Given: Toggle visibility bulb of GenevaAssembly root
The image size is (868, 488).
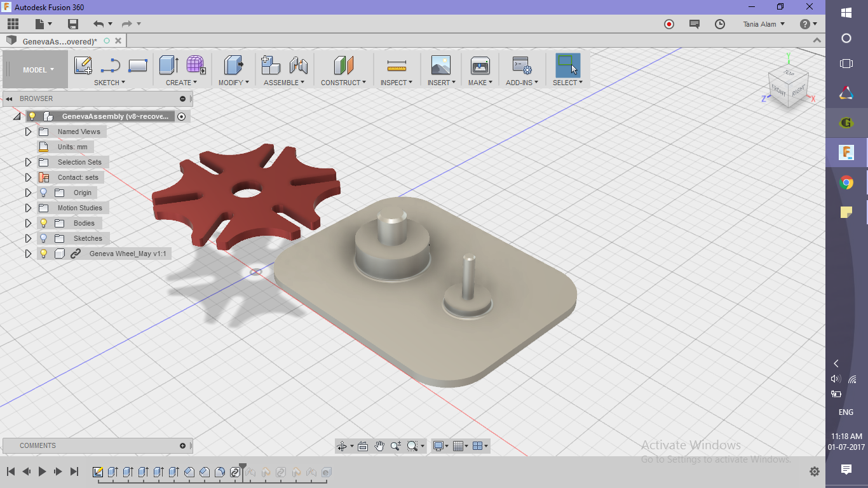Looking at the screenshot, I should pyautogui.click(x=32, y=116).
